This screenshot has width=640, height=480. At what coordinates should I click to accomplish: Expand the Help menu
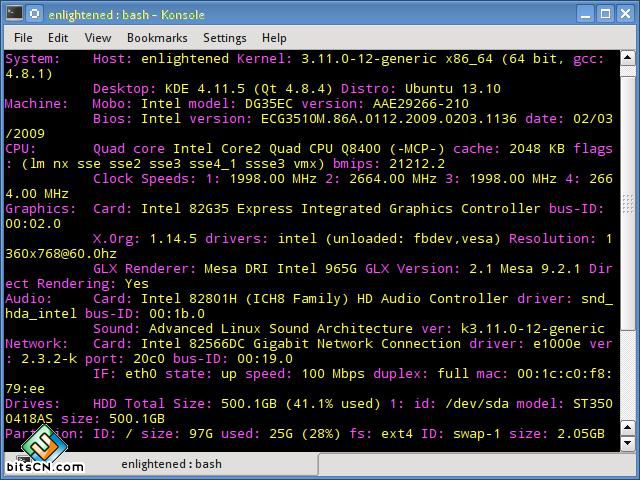coord(274,38)
